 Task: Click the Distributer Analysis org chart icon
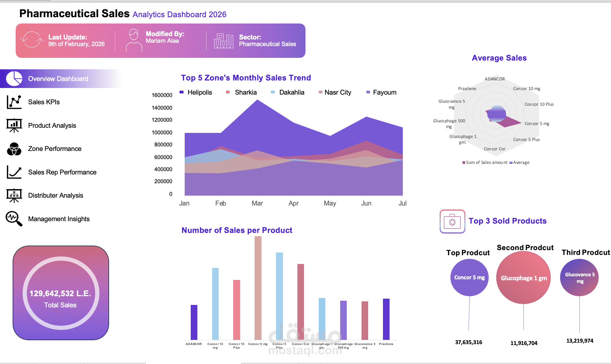(14, 196)
